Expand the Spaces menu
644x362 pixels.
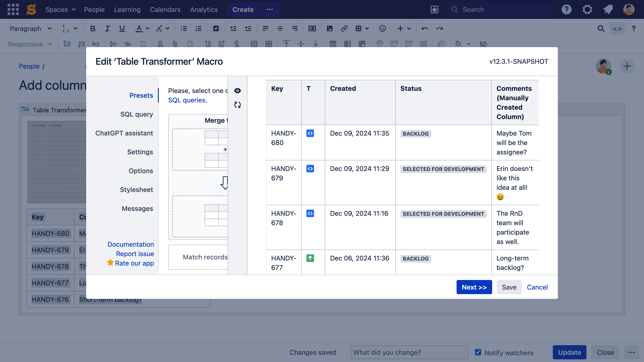point(61,9)
